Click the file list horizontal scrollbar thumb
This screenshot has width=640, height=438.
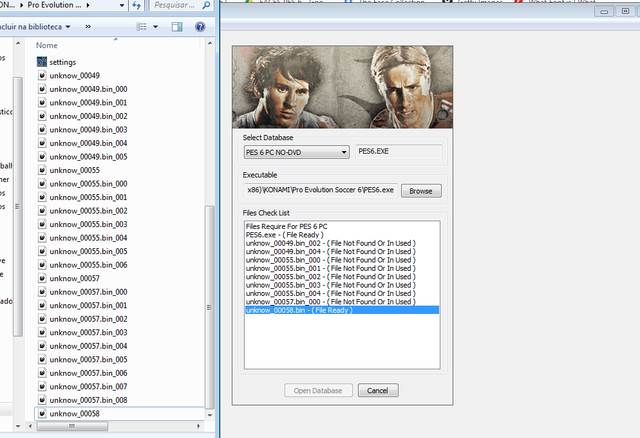pos(72,426)
